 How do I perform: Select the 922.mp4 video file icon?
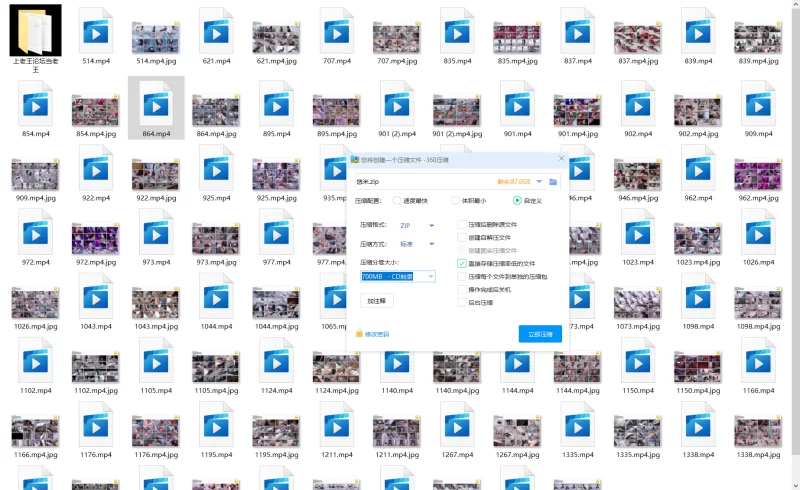point(96,168)
